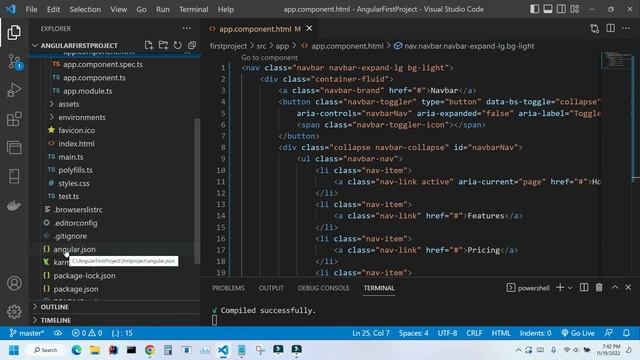640x360 pixels.
Task: Open app.module.ts file
Action: click(x=87, y=91)
